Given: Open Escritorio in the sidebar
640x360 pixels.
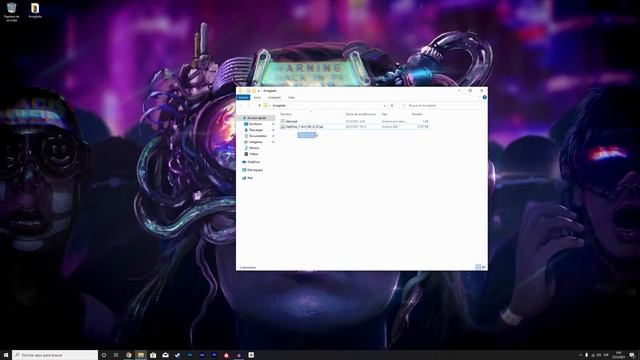Looking at the screenshot, I should pyautogui.click(x=256, y=124).
